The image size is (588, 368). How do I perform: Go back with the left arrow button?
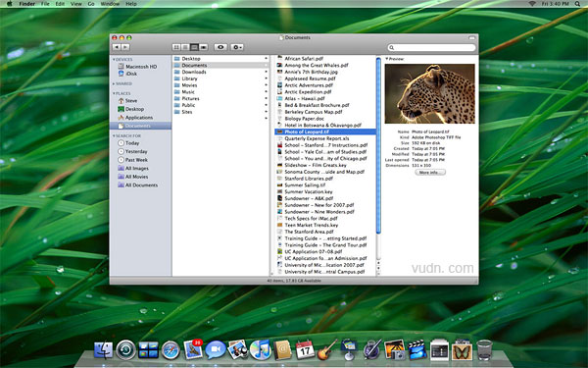[117, 47]
